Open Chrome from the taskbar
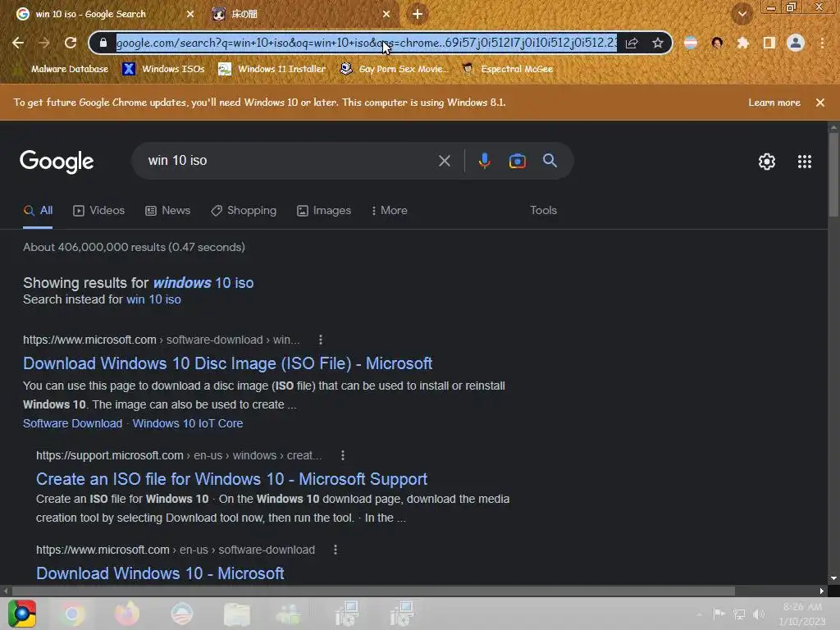The width and height of the screenshot is (840, 630). [x=72, y=614]
